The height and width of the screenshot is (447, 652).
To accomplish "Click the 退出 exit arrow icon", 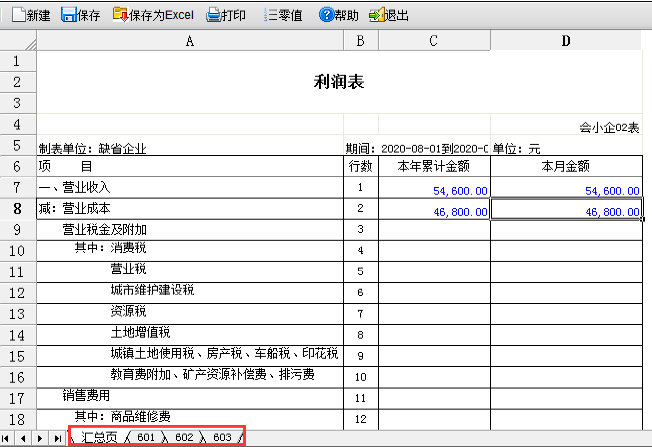I will click(376, 15).
